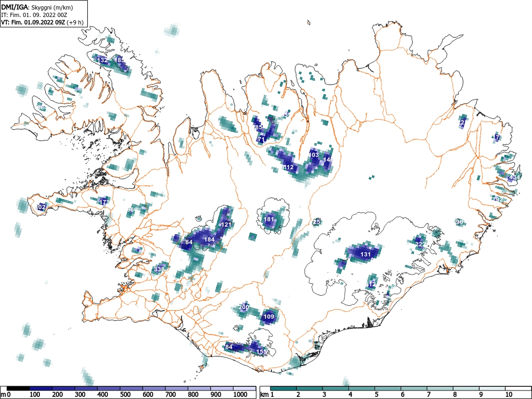
Task: Select the '5' tick on km legend
Action: click(x=376, y=394)
